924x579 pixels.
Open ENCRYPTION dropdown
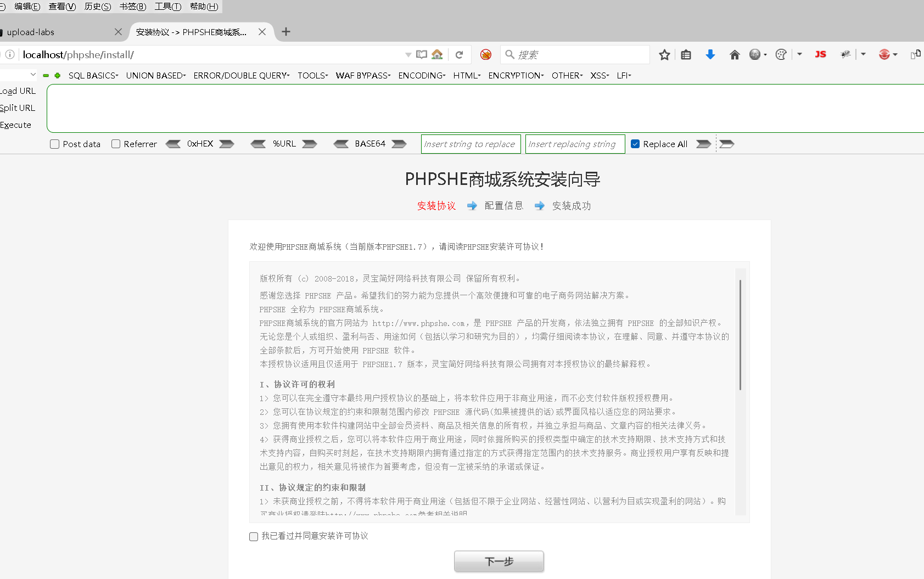[516, 76]
